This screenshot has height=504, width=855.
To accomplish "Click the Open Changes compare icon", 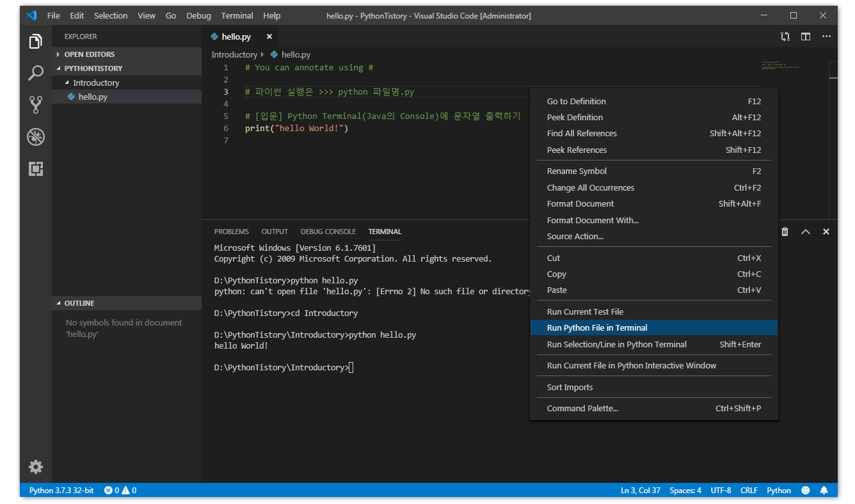I will 785,36.
